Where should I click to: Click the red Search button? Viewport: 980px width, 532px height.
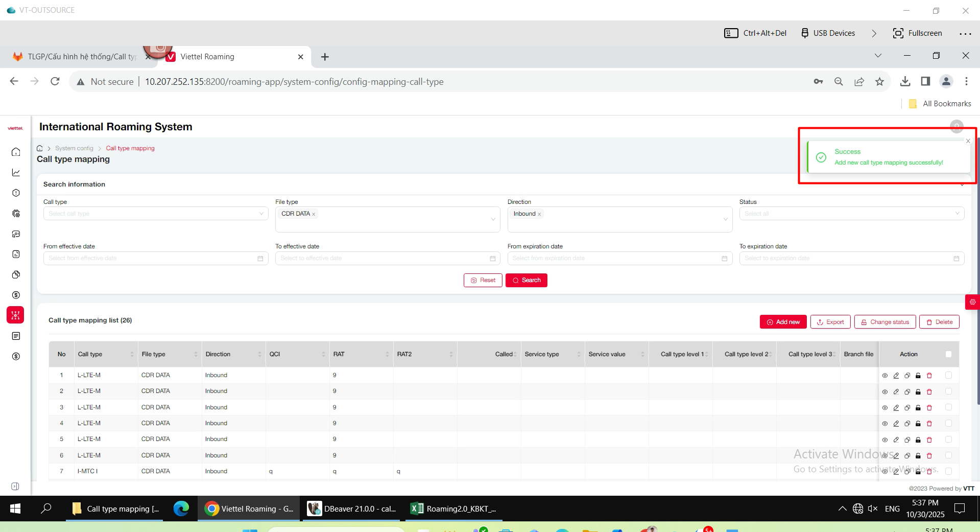tap(526, 280)
